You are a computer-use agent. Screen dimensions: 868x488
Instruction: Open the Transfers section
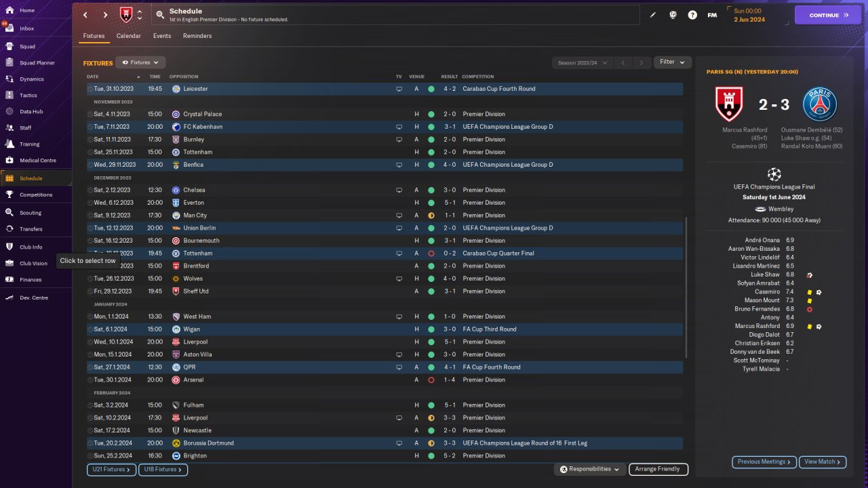tap(31, 229)
